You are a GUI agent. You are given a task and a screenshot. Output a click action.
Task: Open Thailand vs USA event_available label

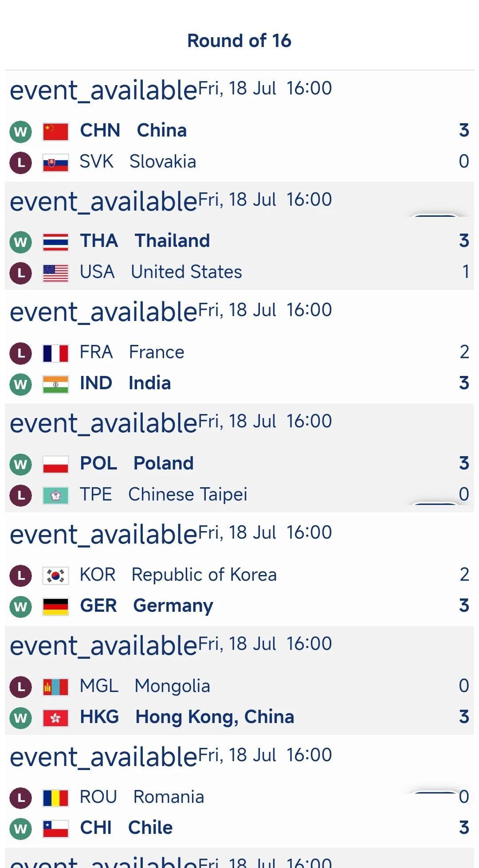[103, 201]
